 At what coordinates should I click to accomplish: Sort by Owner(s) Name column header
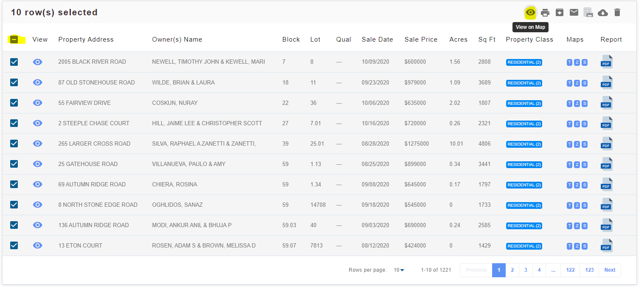[x=177, y=39]
